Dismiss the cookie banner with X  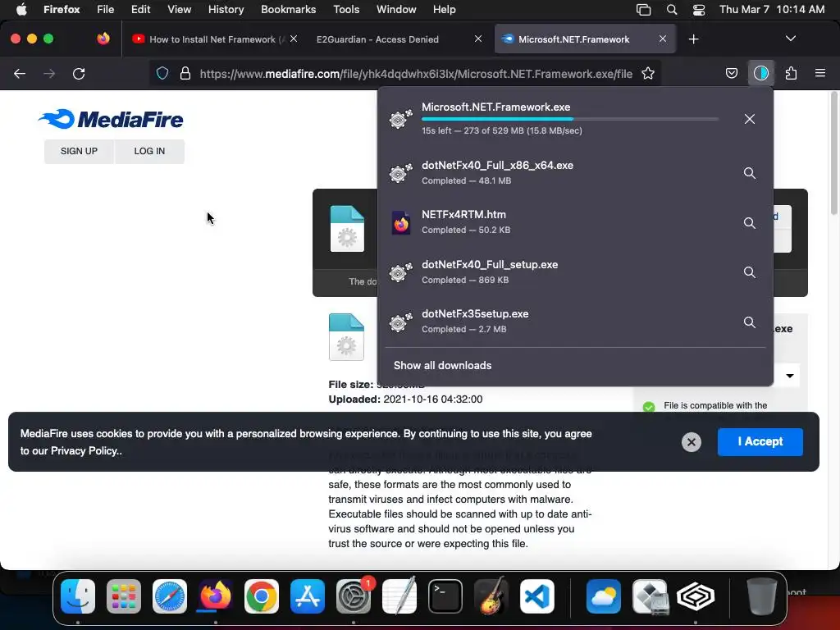691,442
